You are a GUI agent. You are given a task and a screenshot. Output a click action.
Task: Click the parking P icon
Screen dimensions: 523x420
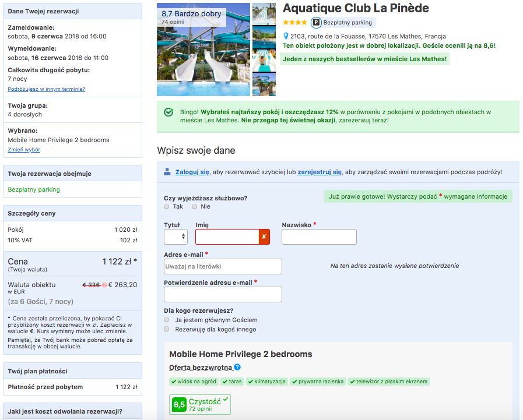315,23
